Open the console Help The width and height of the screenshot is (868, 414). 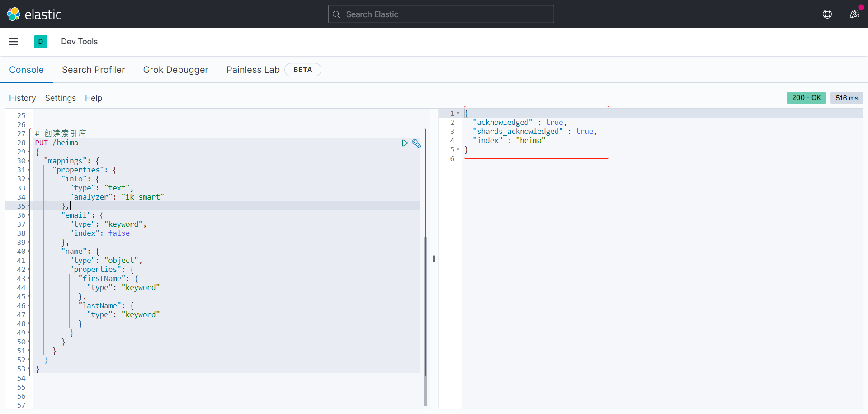click(x=94, y=98)
